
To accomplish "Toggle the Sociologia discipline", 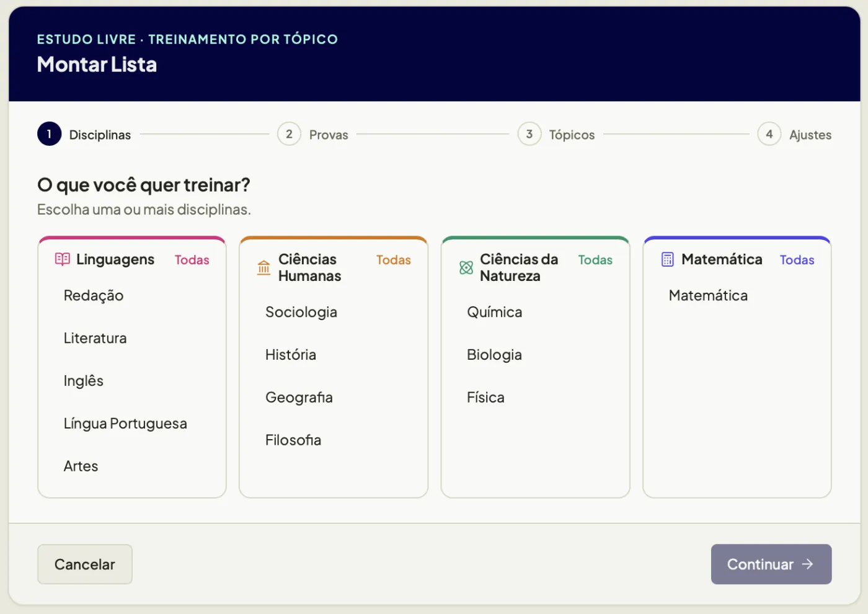I will click(x=301, y=313).
